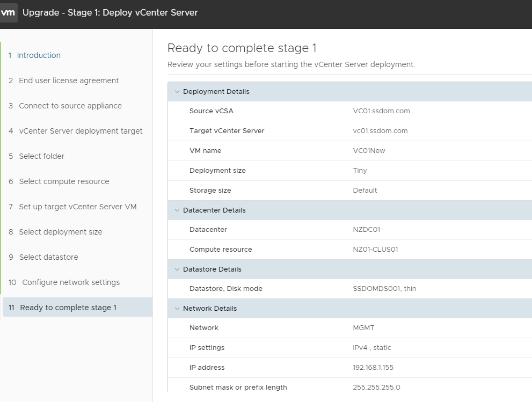Click the Datastore, Disk mode row label
The image size is (532, 402).
pos(226,289)
